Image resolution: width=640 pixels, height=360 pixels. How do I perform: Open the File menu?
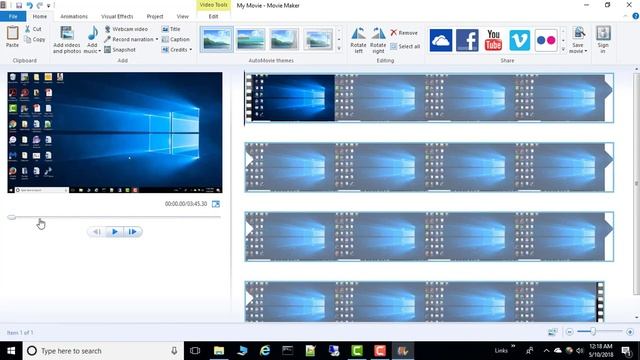click(13, 16)
